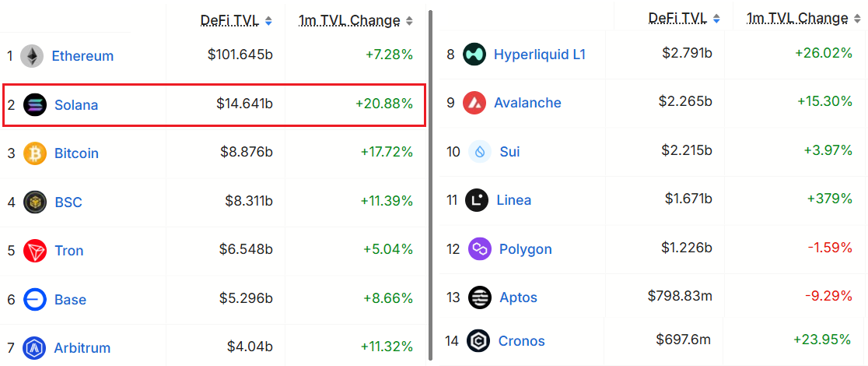Click Linea's +379% TVL change value
The image size is (868, 366).
tap(830, 199)
